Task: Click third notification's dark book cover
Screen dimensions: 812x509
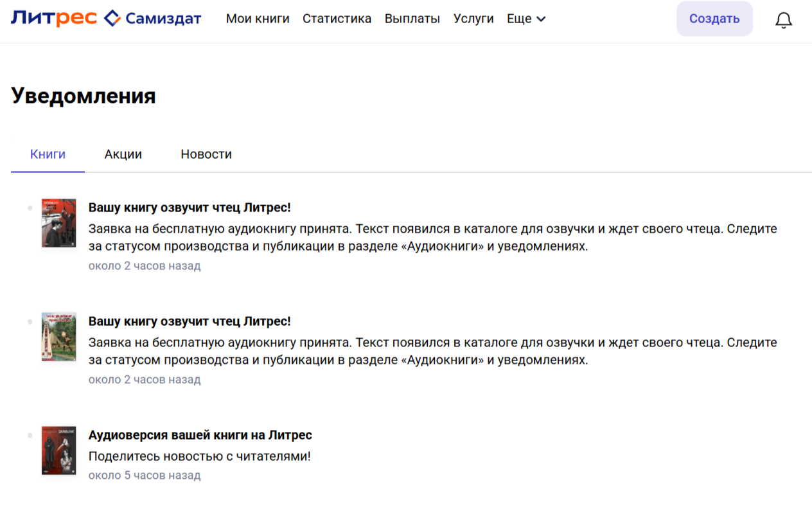Action: [58, 451]
